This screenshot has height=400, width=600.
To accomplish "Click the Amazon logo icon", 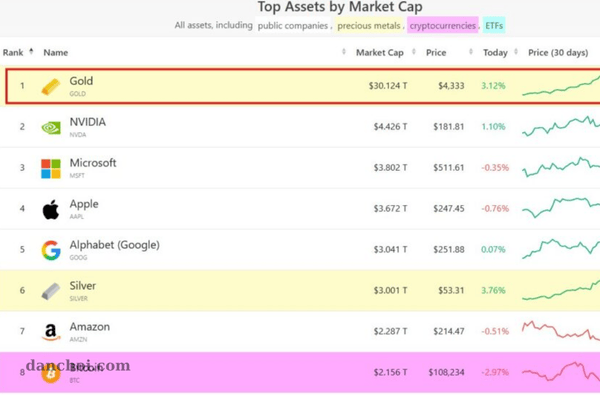I will click(50, 333).
